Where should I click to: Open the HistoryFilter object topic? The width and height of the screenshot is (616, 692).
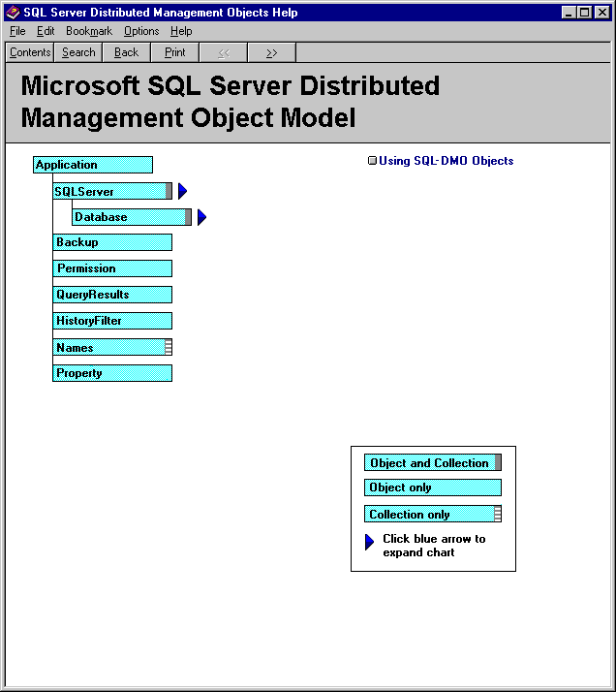click(x=112, y=321)
